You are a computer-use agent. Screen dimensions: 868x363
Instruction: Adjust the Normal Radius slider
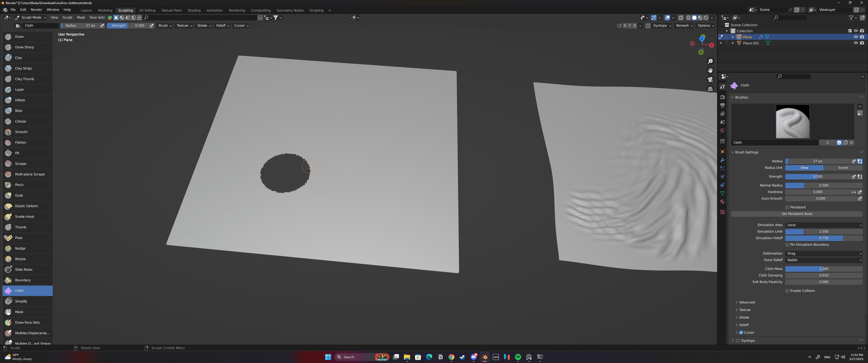[824, 186]
